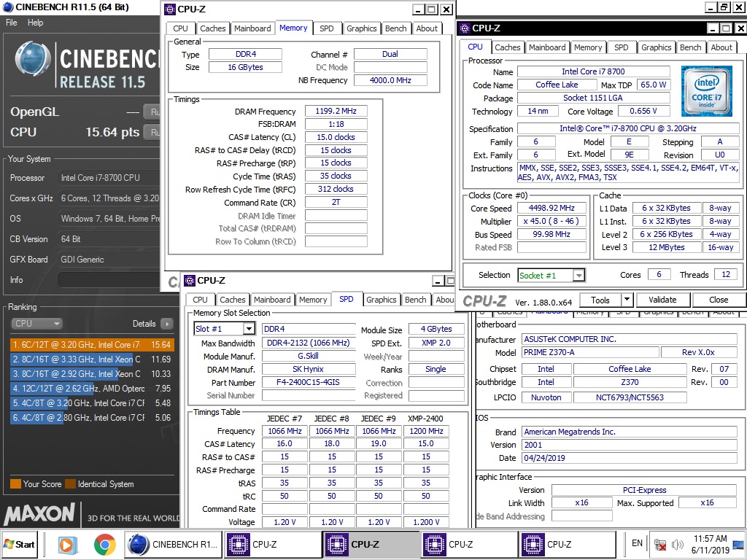The image size is (747, 560).
Task: Open Bench tab in the CPU window
Action: (x=691, y=47)
